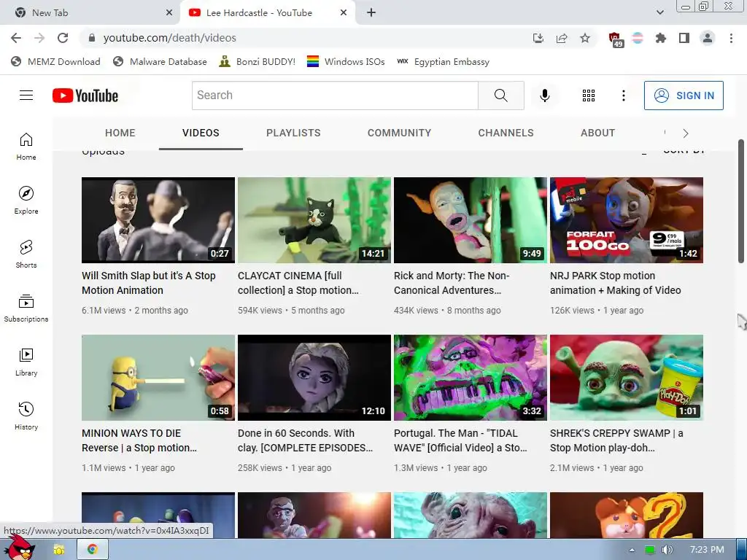Viewport: 747px width, 560px height.
Task: Click the install/download page icon
Action: (x=538, y=38)
